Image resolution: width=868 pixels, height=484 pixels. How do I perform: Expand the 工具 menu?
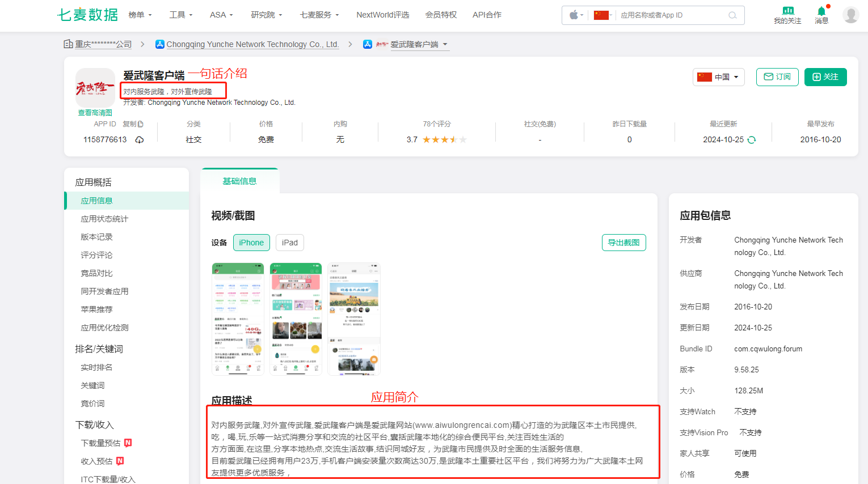pyautogui.click(x=181, y=15)
